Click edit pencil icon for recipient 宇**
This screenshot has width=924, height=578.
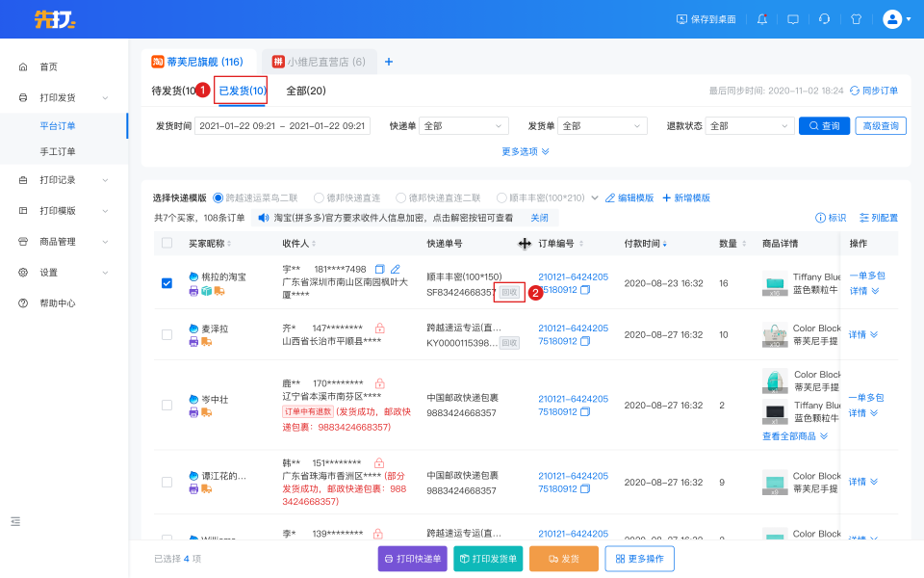396,269
